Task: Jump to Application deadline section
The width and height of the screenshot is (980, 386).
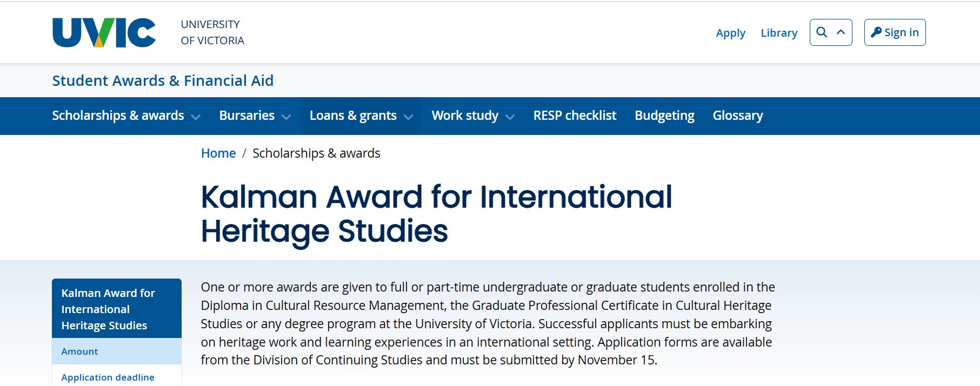Action: (117, 376)
